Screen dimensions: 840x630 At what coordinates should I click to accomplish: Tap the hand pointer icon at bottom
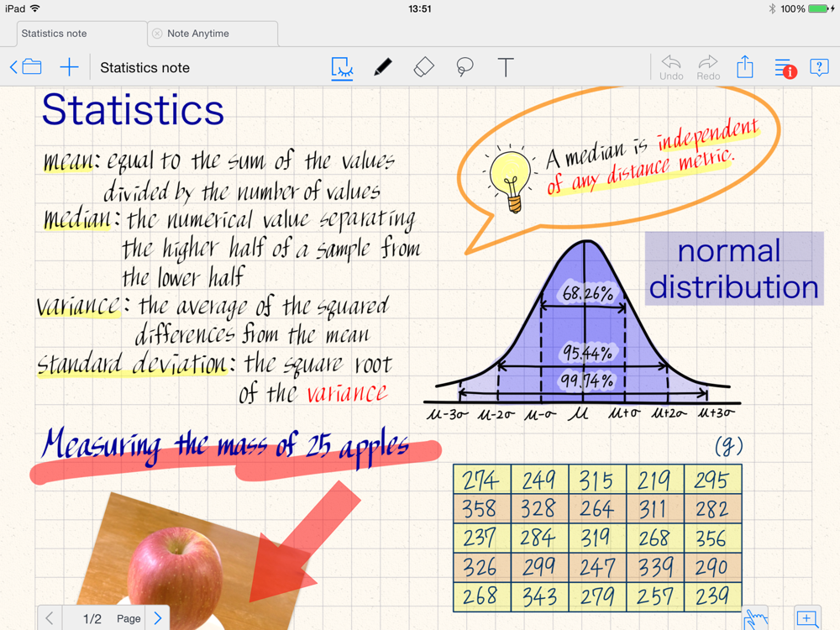pyautogui.click(x=755, y=619)
